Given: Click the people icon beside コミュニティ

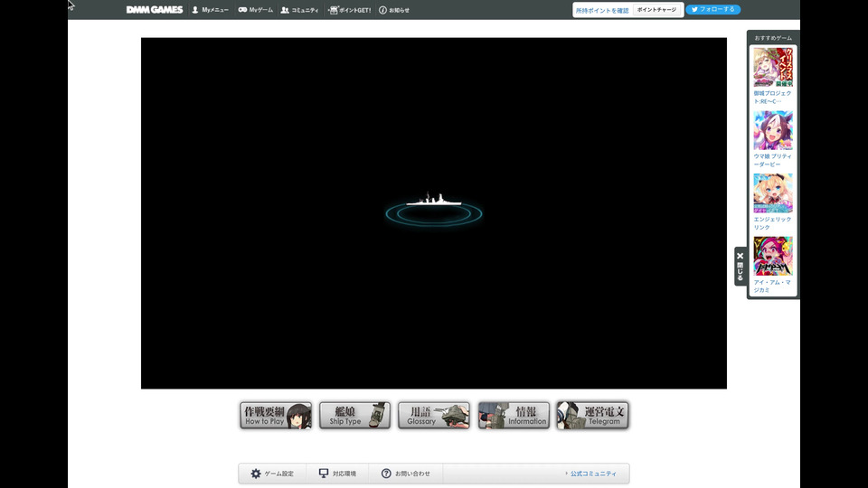Looking at the screenshot, I should coord(285,10).
